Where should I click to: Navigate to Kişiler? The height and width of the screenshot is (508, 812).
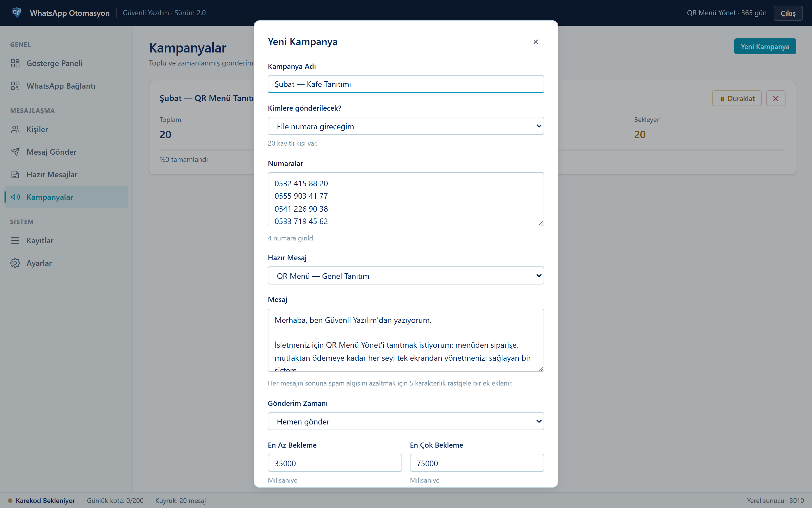pyautogui.click(x=66, y=129)
